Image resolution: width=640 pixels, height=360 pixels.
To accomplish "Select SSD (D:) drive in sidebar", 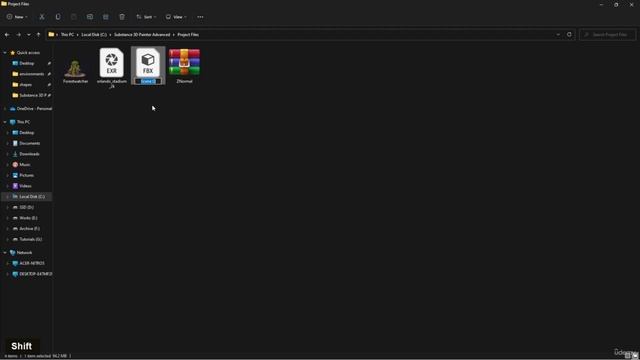I will pos(27,207).
